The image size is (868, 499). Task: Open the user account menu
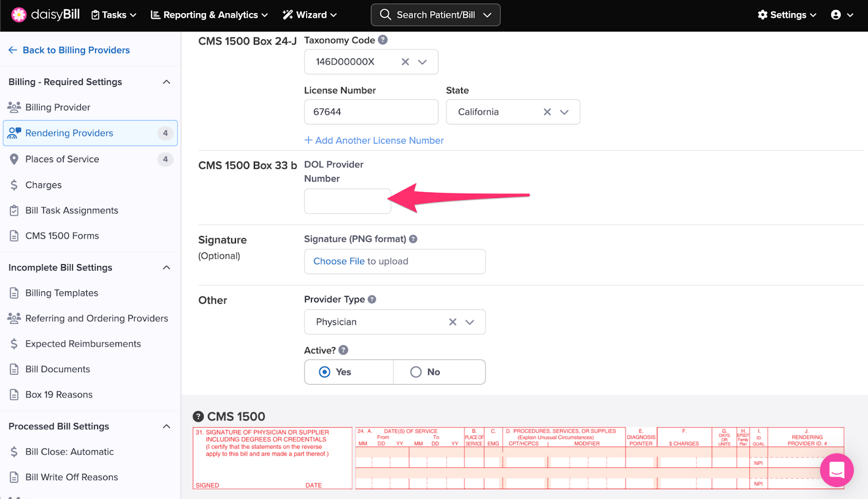coord(841,15)
